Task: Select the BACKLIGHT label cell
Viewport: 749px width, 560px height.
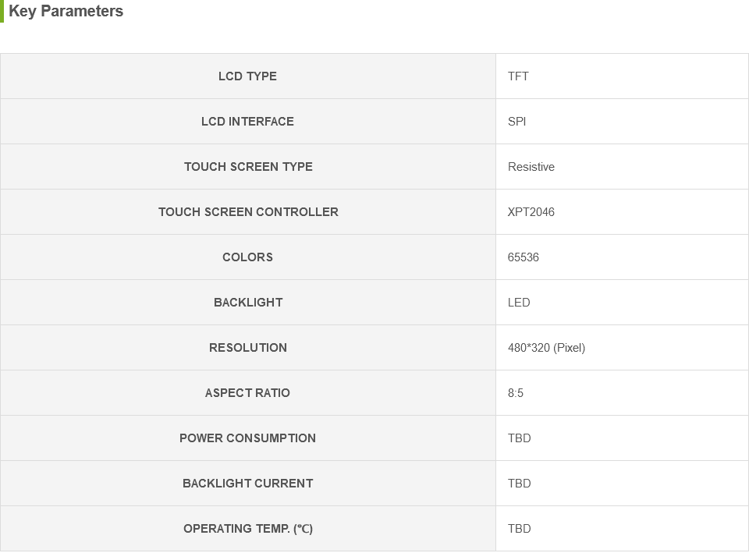Action: click(248, 303)
